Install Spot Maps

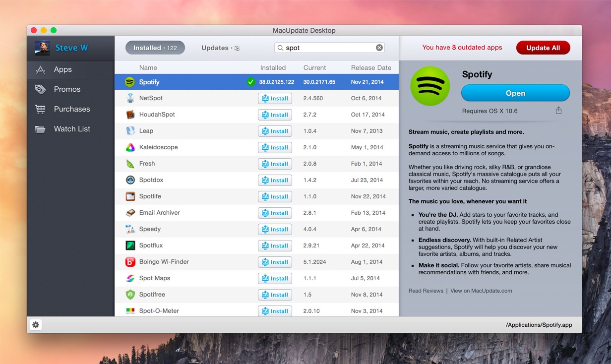[275, 278]
